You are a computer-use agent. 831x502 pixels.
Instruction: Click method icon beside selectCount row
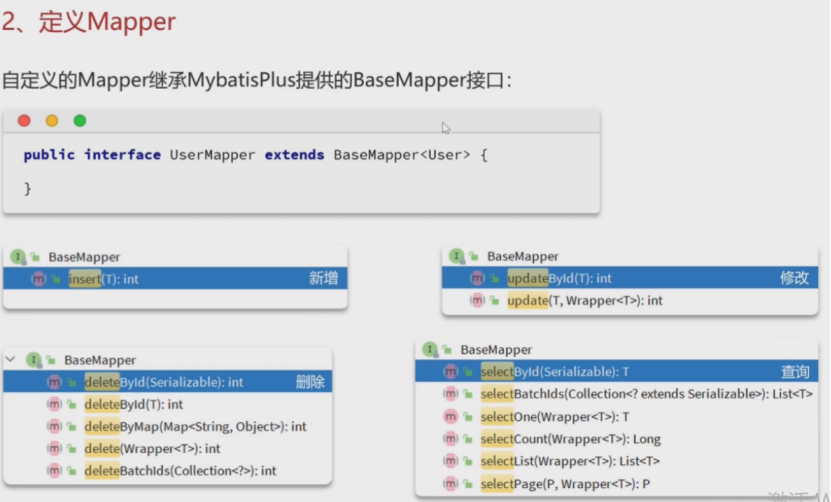(450, 439)
